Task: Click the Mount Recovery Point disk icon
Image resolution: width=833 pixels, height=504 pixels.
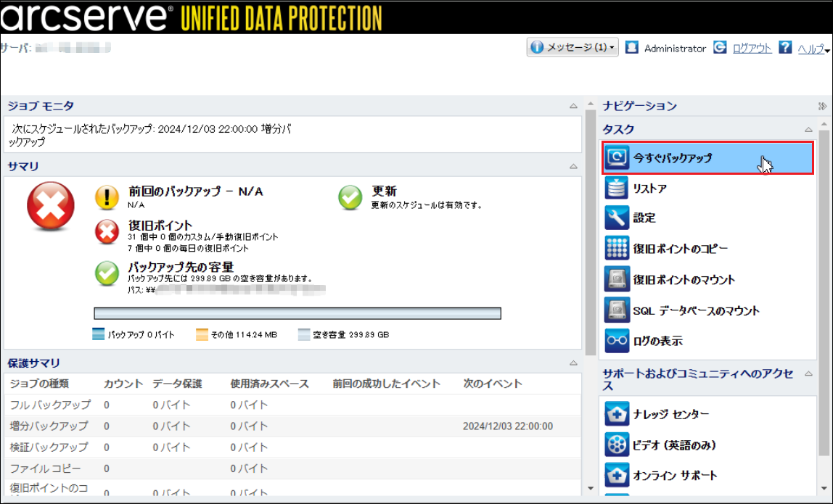Action: coord(617,279)
